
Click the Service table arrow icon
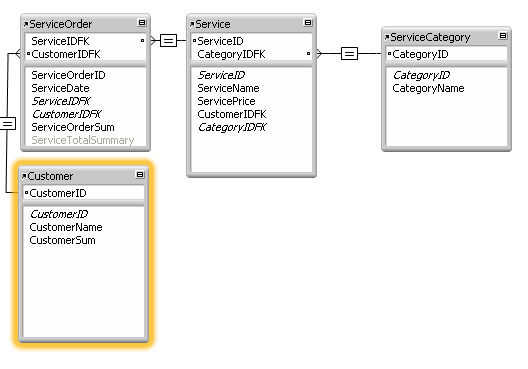(x=192, y=24)
